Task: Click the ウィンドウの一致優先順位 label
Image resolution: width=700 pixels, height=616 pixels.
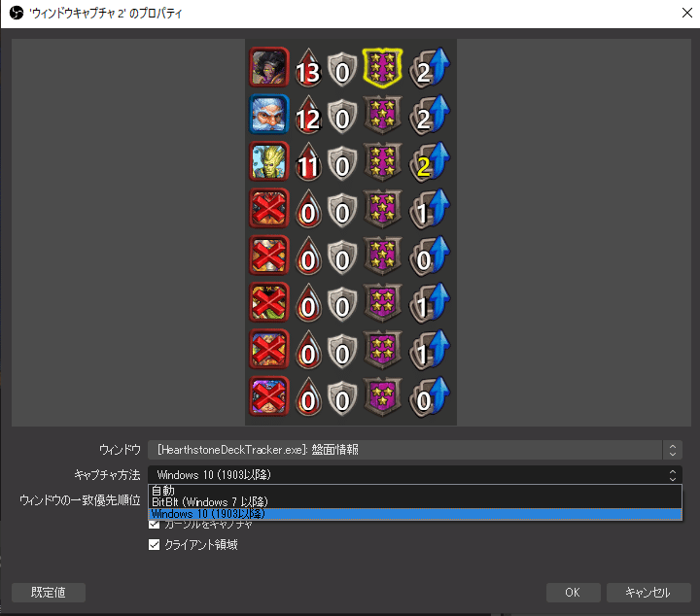Action: click(80, 500)
